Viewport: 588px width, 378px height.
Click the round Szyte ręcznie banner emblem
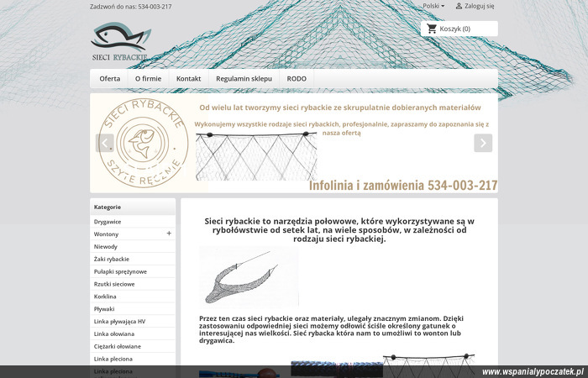pyautogui.click(x=144, y=143)
